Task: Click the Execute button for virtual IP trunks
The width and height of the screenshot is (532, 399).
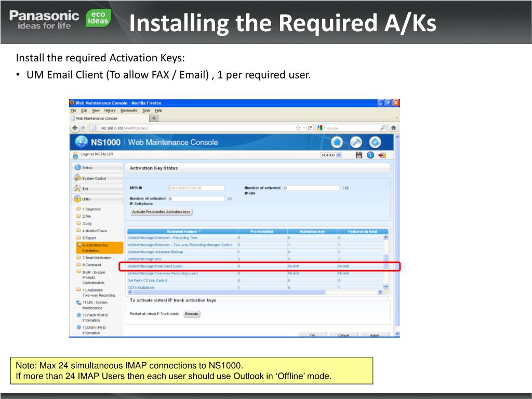Action: [x=191, y=314]
